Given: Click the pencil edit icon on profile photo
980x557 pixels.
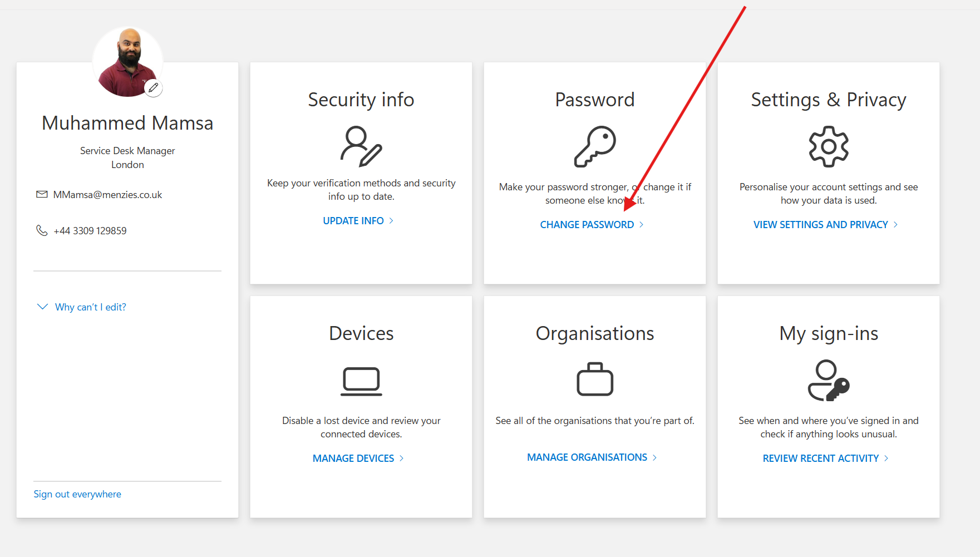Looking at the screenshot, I should pyautogui.click(x=154, y=88).
